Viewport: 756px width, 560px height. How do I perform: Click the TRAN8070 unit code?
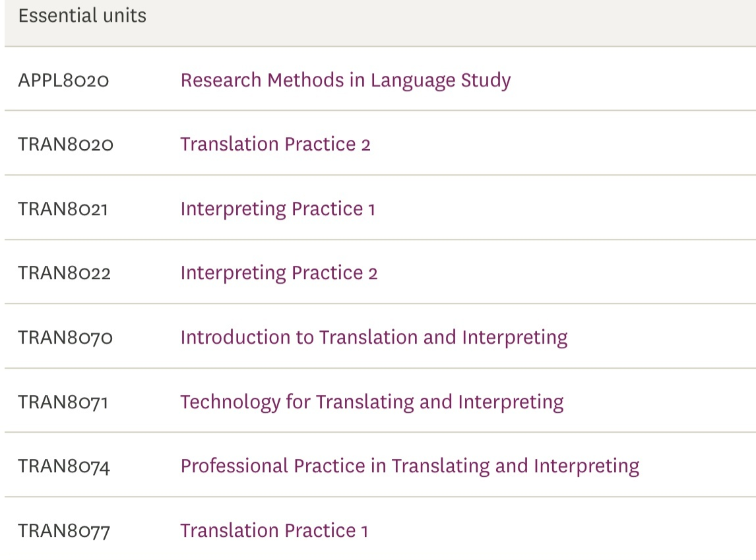pos(65,338)
